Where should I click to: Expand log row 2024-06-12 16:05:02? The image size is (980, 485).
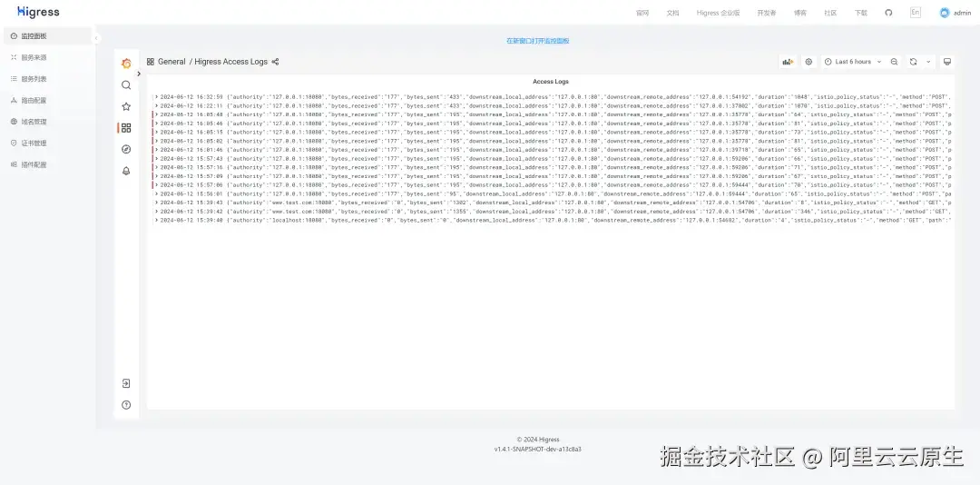pyautogui.click(x=156, y=141)
